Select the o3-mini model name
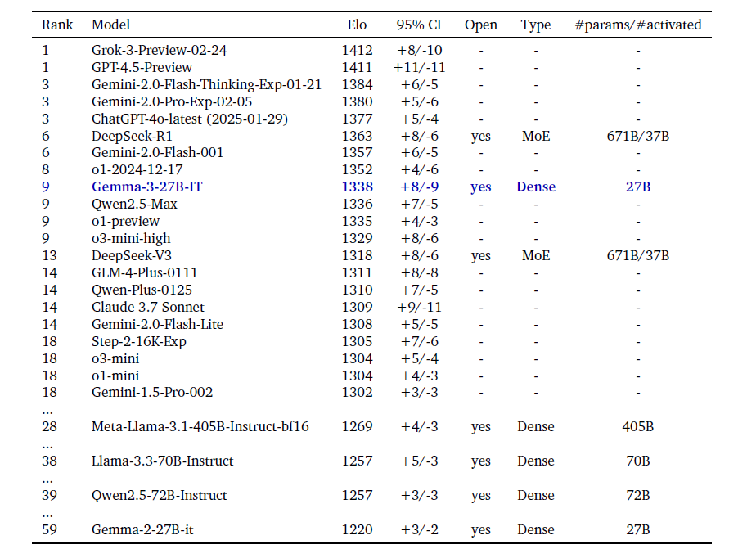756x549 pixels. coord(115,358)
